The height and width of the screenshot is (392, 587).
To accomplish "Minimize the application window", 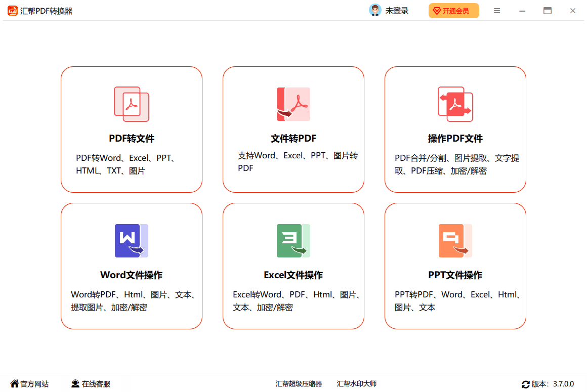I will 522,11.
